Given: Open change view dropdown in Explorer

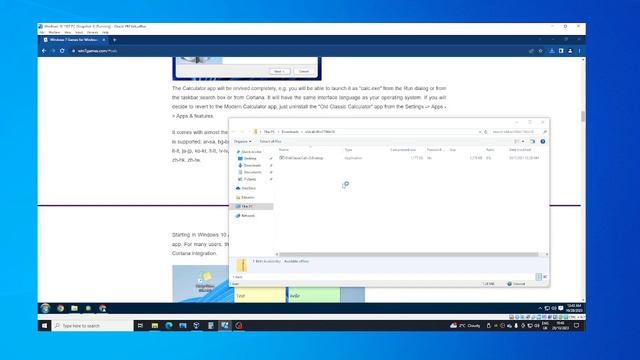Looking at the screenshot, I should [x=523, y=142].
